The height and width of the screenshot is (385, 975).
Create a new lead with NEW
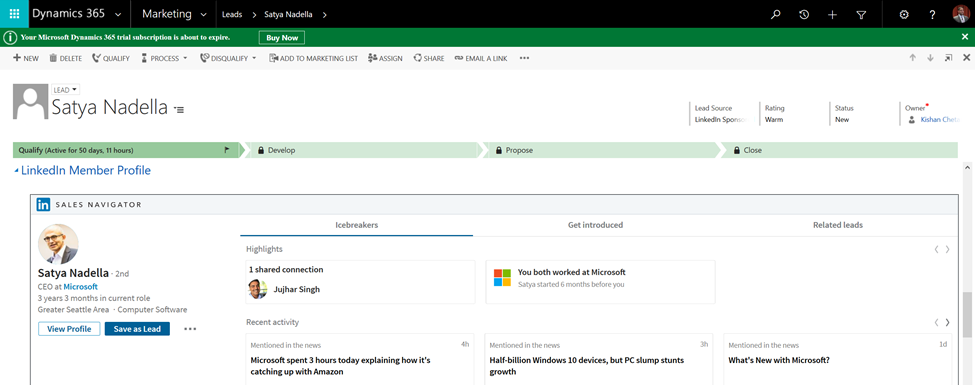point(25,58)
